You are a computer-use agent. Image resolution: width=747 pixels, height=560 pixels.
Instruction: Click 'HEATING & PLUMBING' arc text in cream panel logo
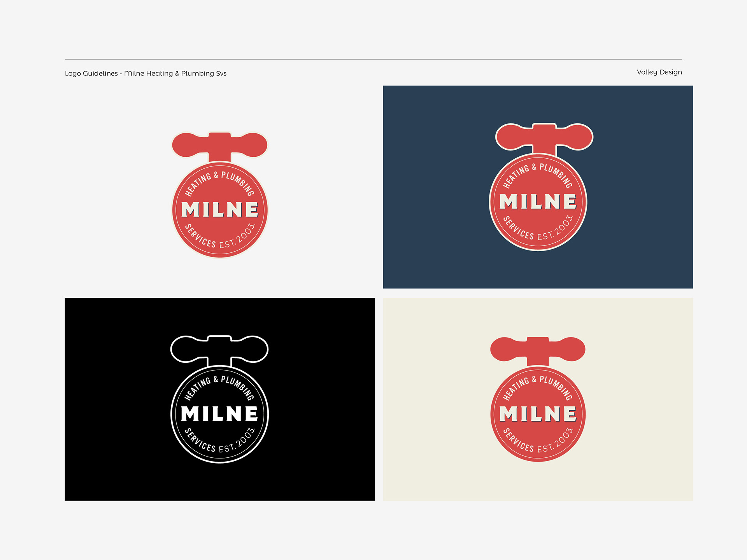pyautogui.click(x=538, y=388)
